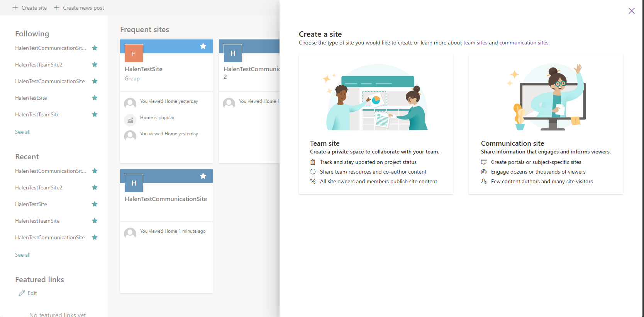The height and width of the screenshot is (317, 644).
Task: Open the communication sites help link
Action: (x=524, y=43)
